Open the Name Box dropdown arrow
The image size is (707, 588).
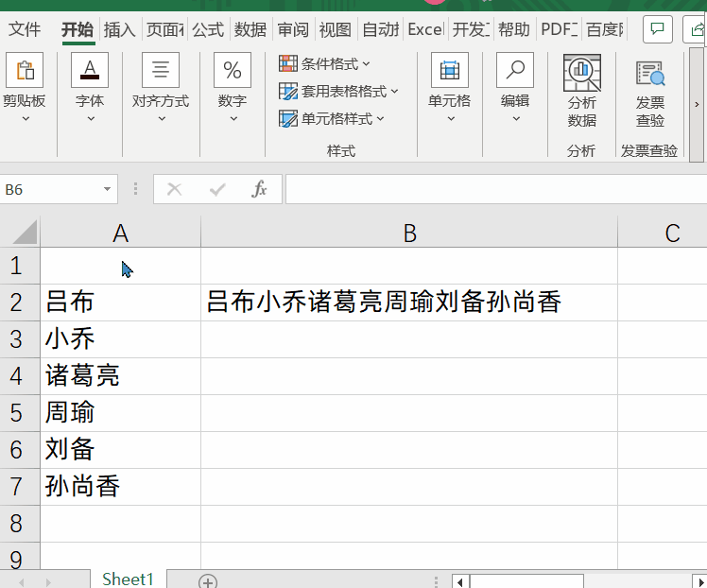point(107,189)
